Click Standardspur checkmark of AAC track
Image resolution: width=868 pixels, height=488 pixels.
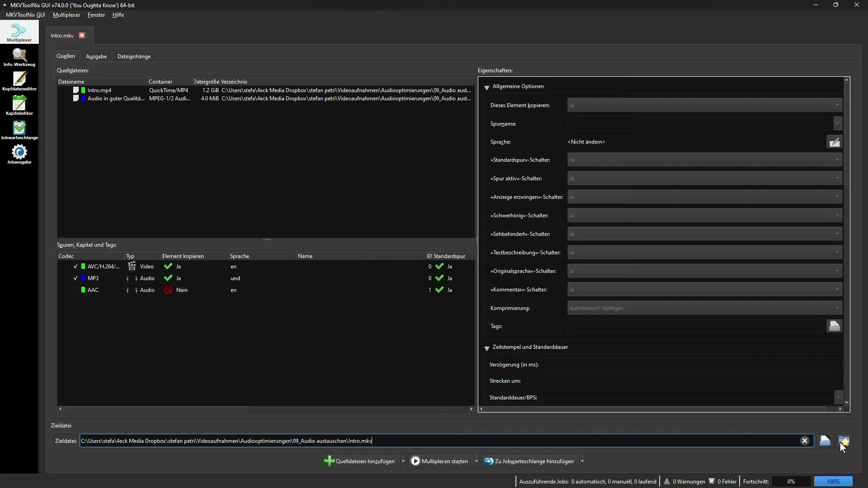439,290
